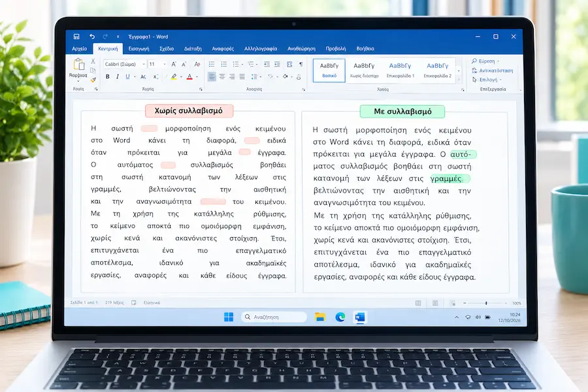Image resolution: width=588 pixels, height=392 pixels.
Task: Click the Cut scissors icon
Action: coord(93,61)
